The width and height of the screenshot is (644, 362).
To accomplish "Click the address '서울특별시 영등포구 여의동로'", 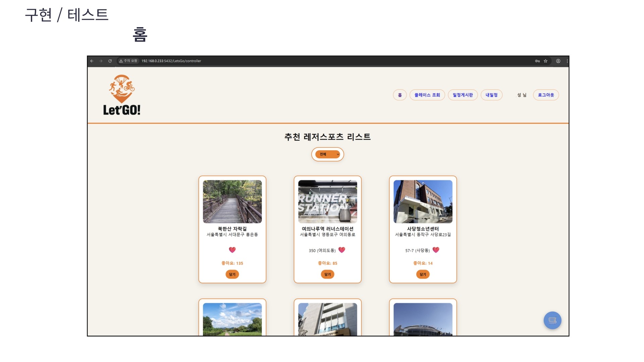I will pos(328,235).
